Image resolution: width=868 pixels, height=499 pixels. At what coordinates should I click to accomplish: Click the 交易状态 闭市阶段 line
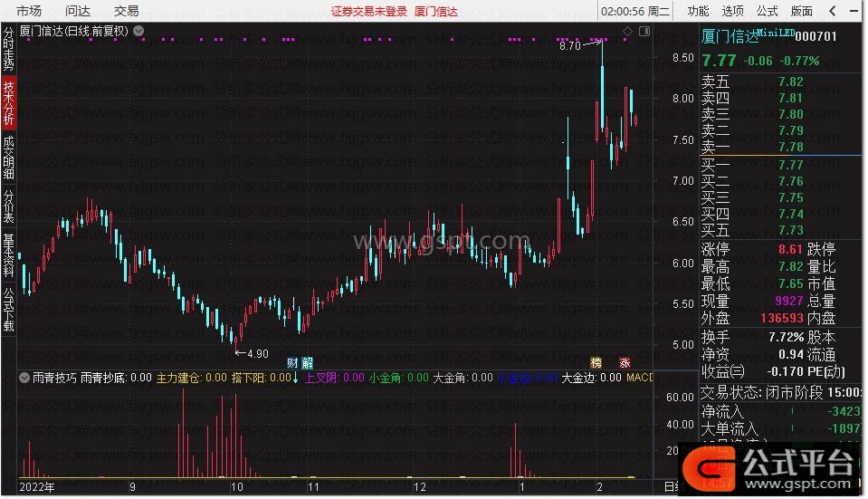click(x=780, y=393)
